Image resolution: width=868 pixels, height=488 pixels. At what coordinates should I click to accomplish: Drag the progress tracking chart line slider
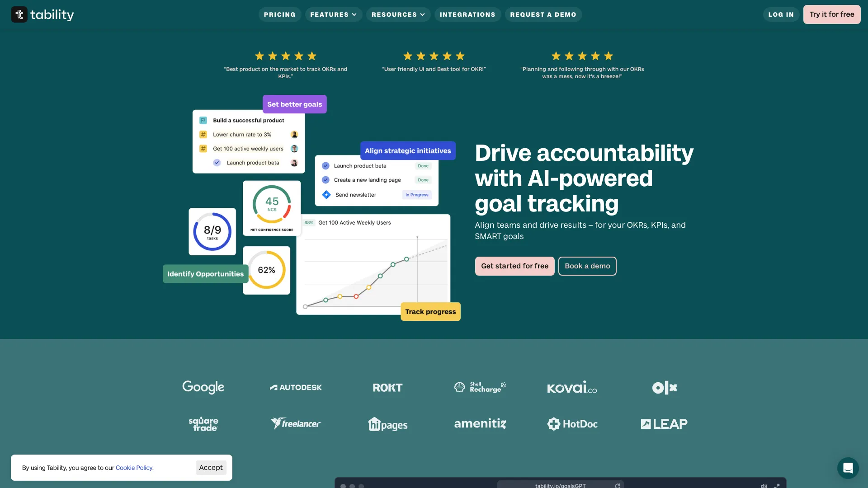click(417, 237)
